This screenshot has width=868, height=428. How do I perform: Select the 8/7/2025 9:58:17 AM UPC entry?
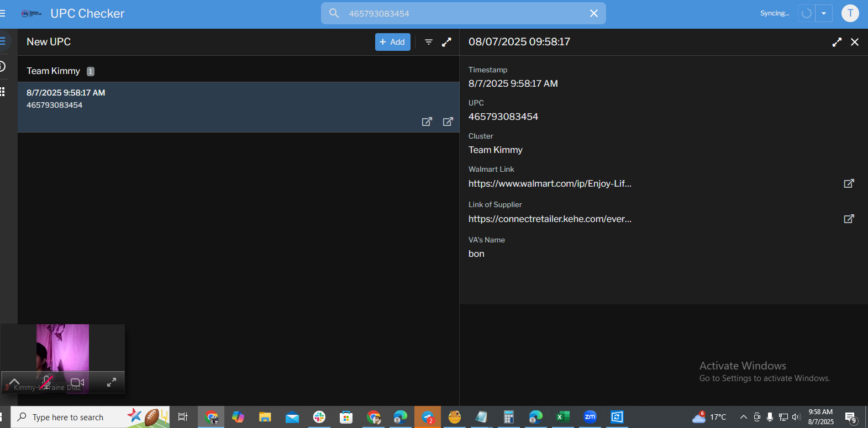click(x=239, y=107)
